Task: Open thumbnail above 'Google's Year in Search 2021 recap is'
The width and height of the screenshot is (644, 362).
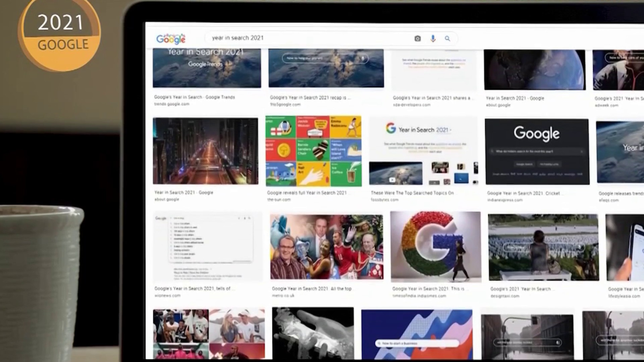Action: (326, 68)
